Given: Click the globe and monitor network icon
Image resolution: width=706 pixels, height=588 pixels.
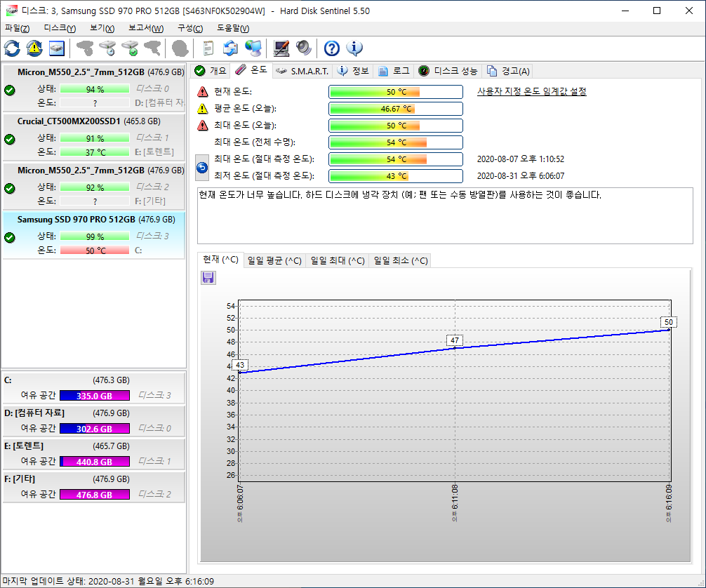Looking at the screenshot, I should [x=253, y=48].
